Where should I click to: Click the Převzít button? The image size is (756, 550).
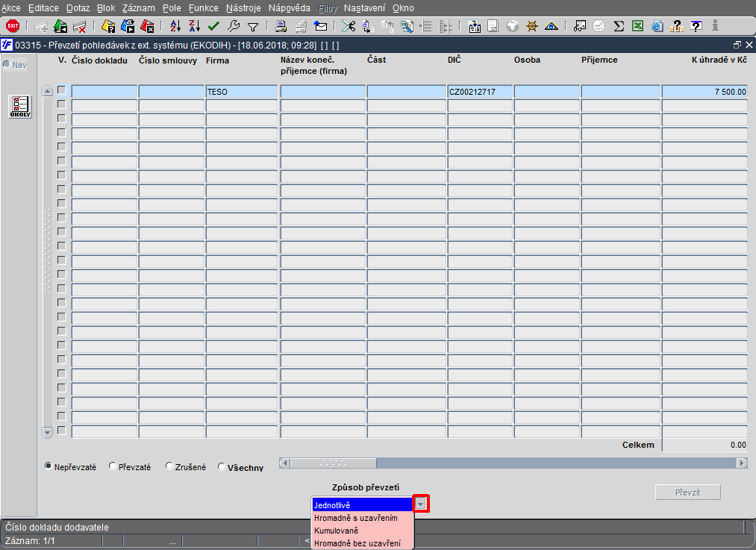[687, 492]
